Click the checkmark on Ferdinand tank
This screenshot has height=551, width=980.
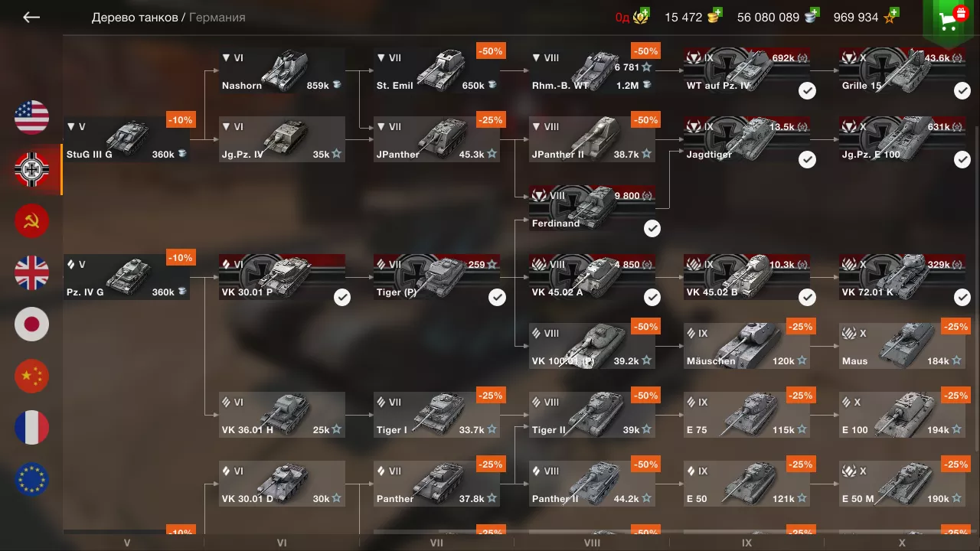652,229
